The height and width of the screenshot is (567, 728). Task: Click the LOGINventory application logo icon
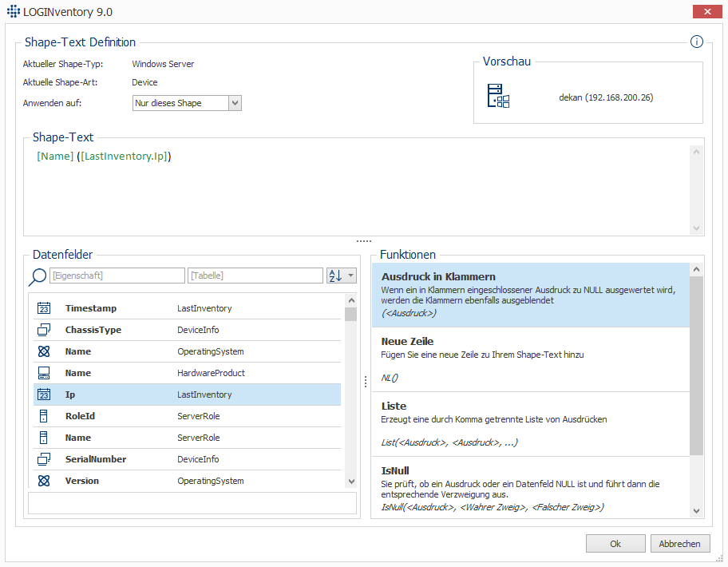coord(14,11)
